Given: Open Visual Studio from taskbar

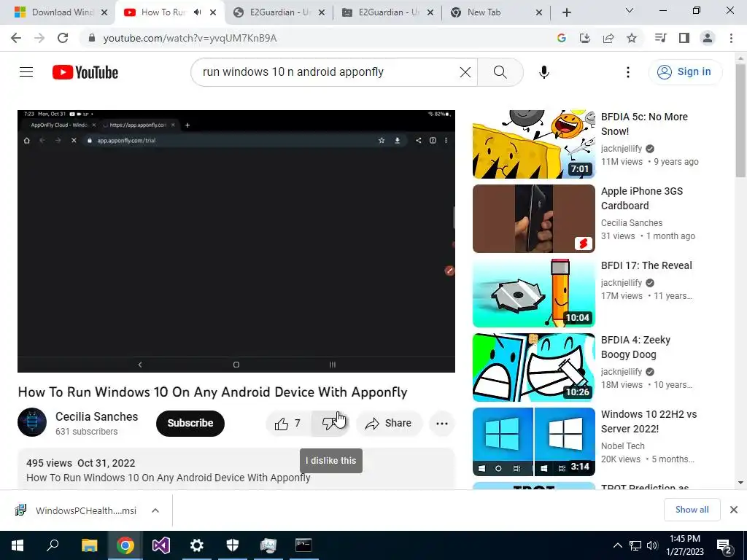Looking at the screenshot, I should pyautogui.click(x=161, y=545).
